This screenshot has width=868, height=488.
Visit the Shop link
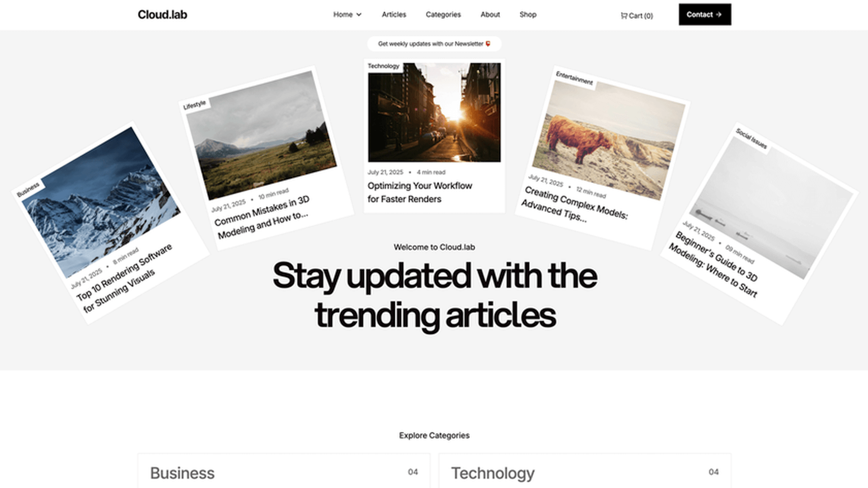[x=528, y=14]
